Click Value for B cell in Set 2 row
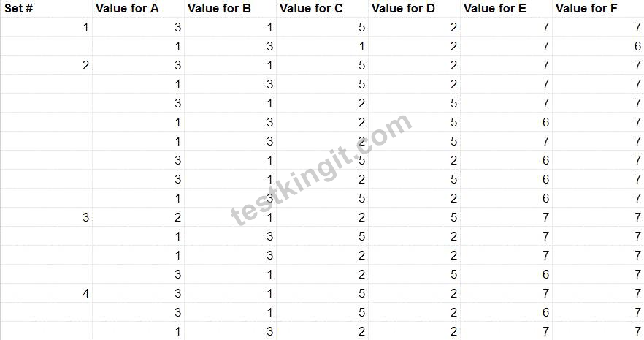Viewport: 644px width, 340px height. [x=230, y=65]
